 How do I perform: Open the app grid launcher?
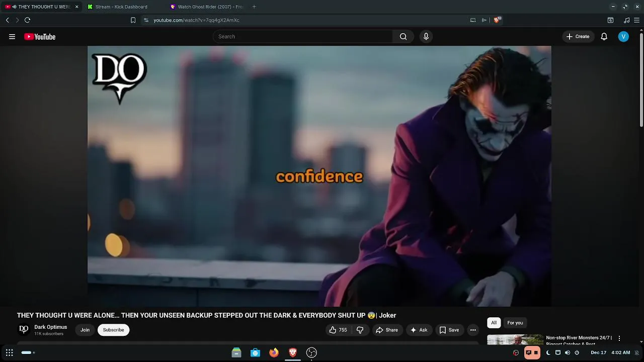10,352
